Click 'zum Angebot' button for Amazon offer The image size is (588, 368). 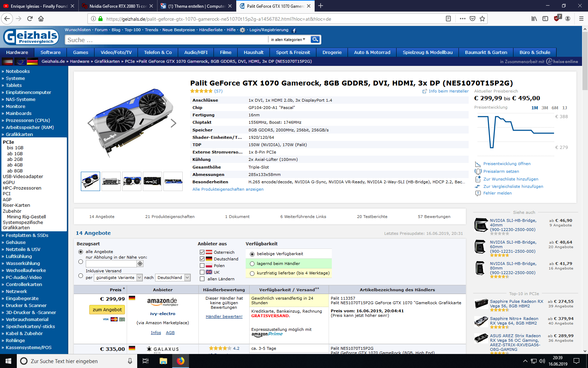pyautogui.click(x=107, y=309)
